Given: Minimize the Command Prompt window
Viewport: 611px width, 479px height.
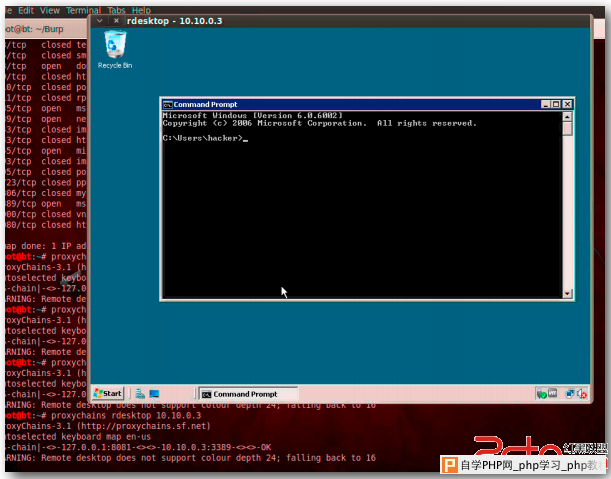Looking at the screenshot, I should click(546, 104).
